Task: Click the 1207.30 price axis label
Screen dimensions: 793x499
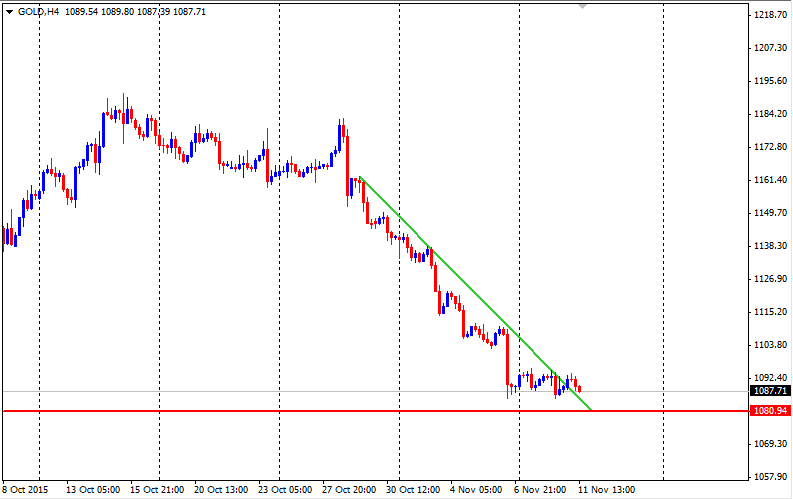Action: tap(770, 48)
